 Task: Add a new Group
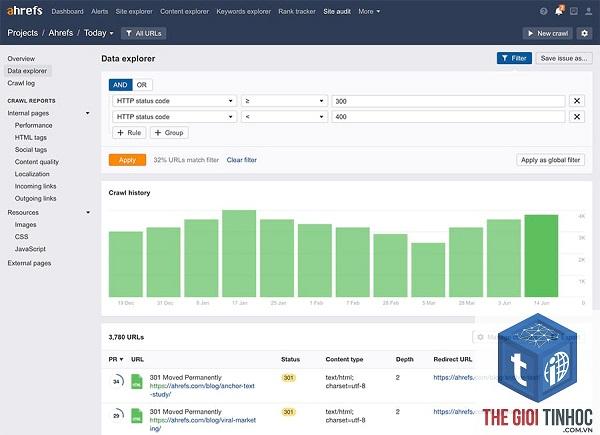(x=169, y=133)
